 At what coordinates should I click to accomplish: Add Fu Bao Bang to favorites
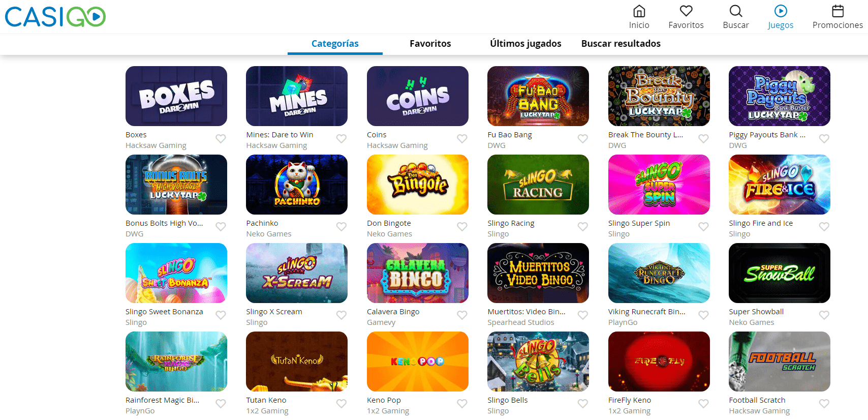tap(583, 139)
